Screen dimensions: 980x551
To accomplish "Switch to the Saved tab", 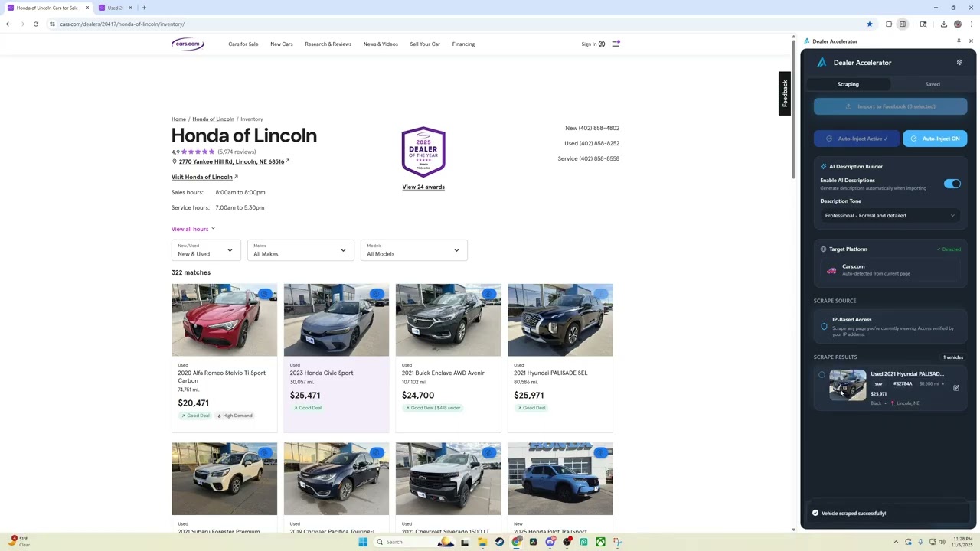I will click(932, 84).
